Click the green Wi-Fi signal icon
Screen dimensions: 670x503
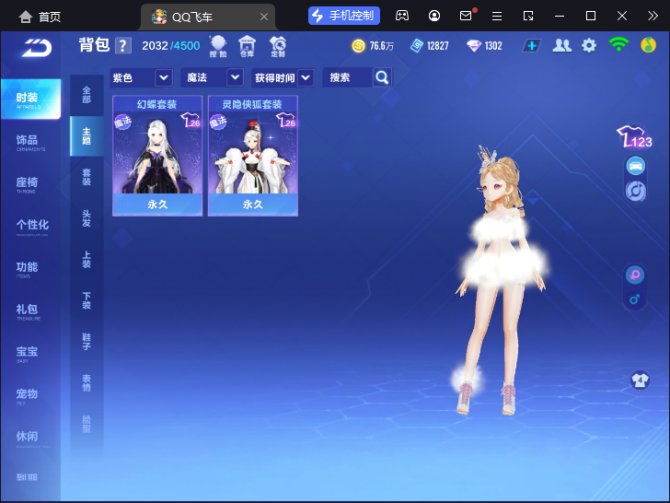619,44
